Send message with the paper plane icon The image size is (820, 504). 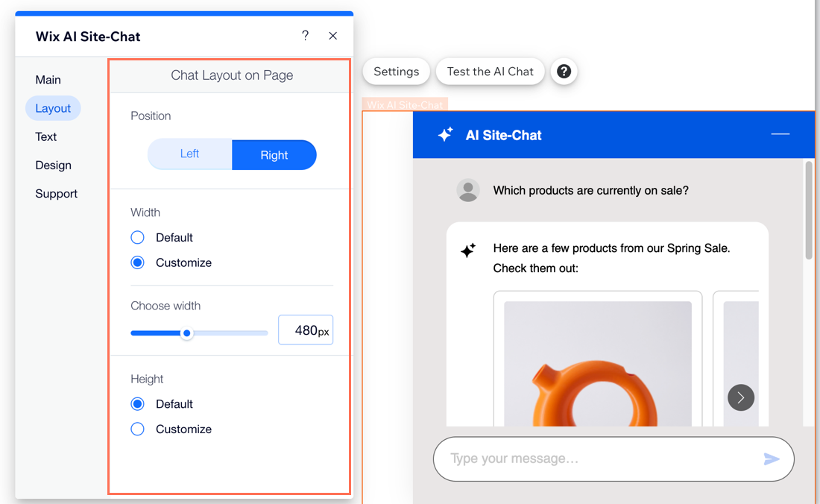pyautogui.click(x=772, y=459)
